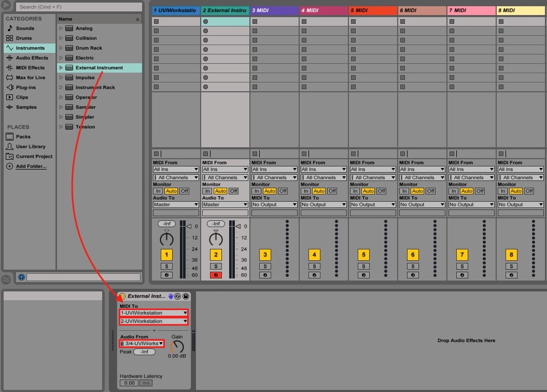Click the Add Folder plus icon

point(9,166)
